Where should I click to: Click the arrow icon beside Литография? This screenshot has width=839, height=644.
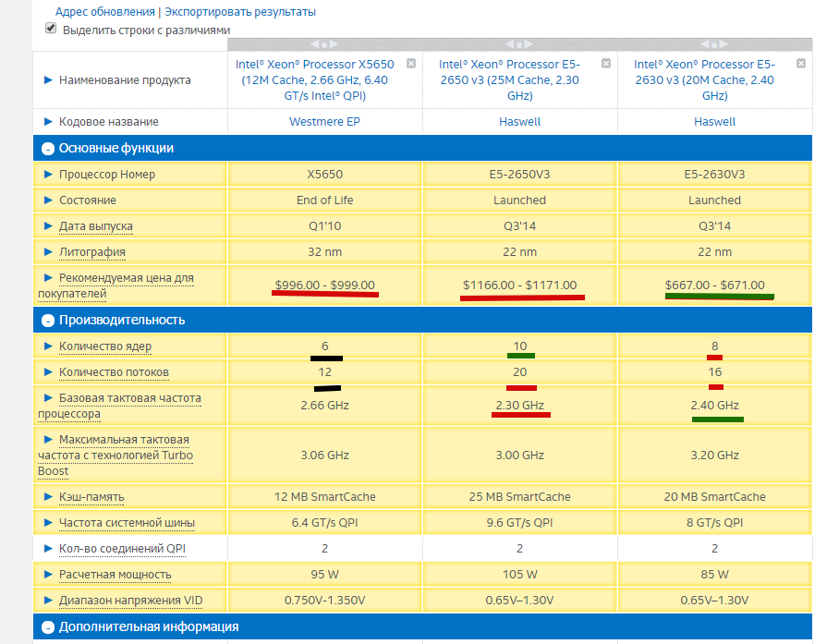click(48, 252)
